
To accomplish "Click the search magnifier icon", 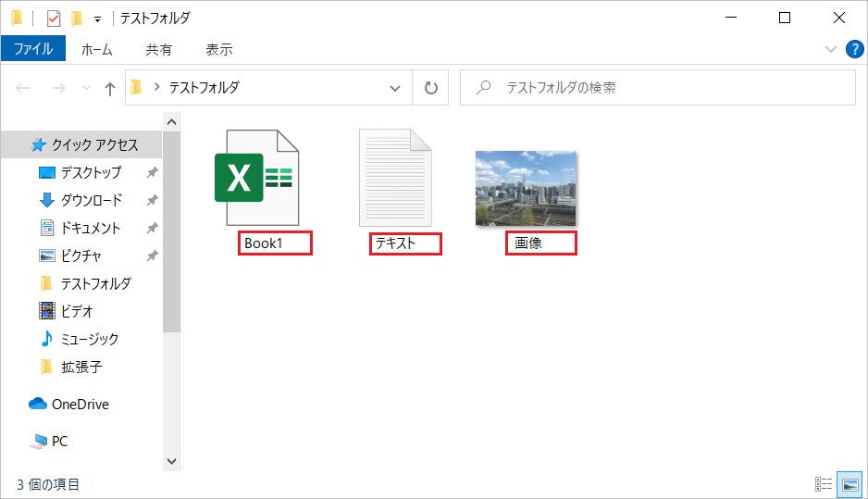I will click(484, 87).
